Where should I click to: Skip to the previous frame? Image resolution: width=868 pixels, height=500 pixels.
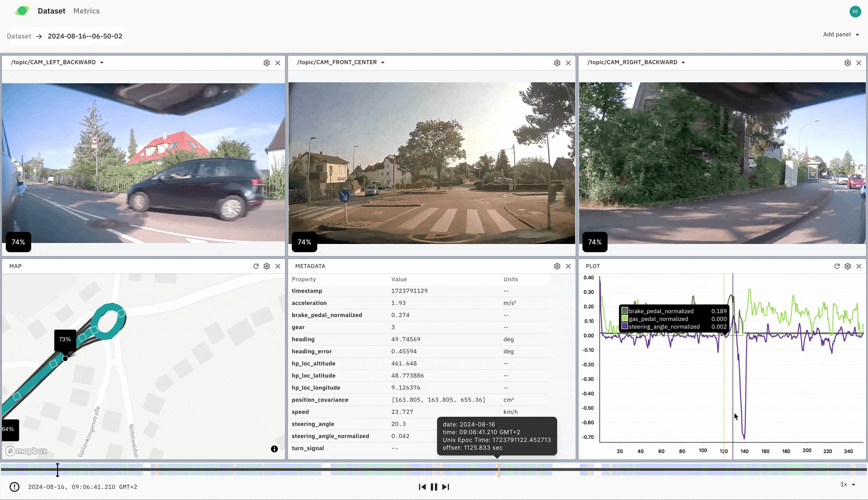[x=422, y=487]
